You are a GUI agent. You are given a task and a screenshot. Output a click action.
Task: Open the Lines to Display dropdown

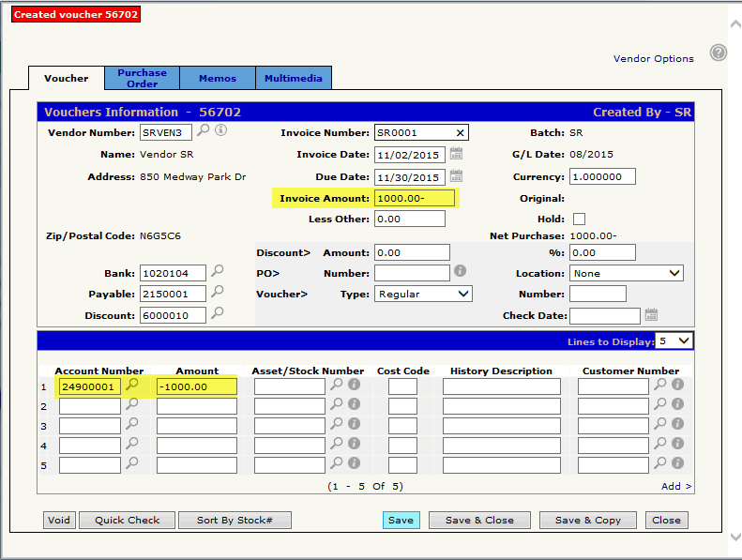point(674,340)
